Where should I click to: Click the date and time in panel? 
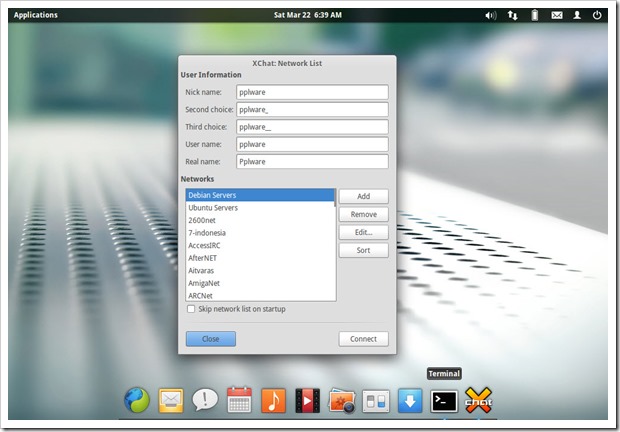pos(308,15)
